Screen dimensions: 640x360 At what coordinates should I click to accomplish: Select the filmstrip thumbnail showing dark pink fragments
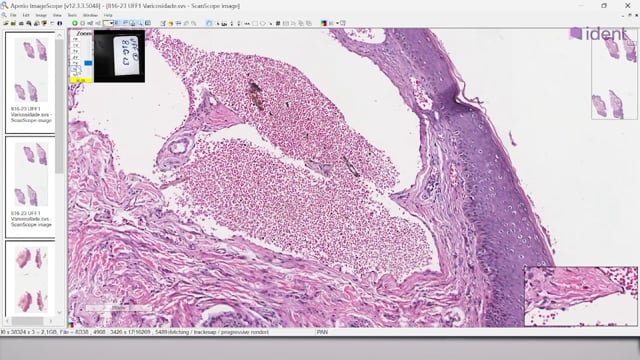pos(31,279)
